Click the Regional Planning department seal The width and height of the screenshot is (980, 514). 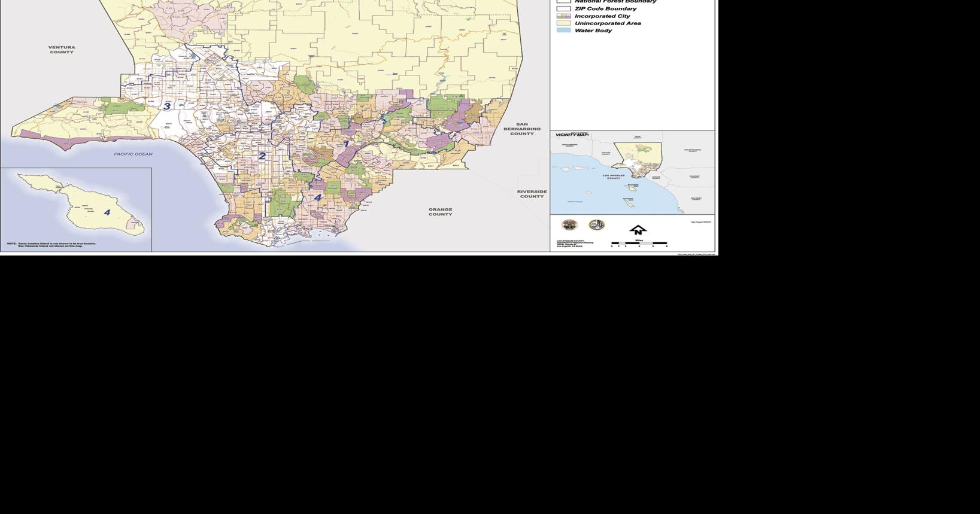pos(597,225)
